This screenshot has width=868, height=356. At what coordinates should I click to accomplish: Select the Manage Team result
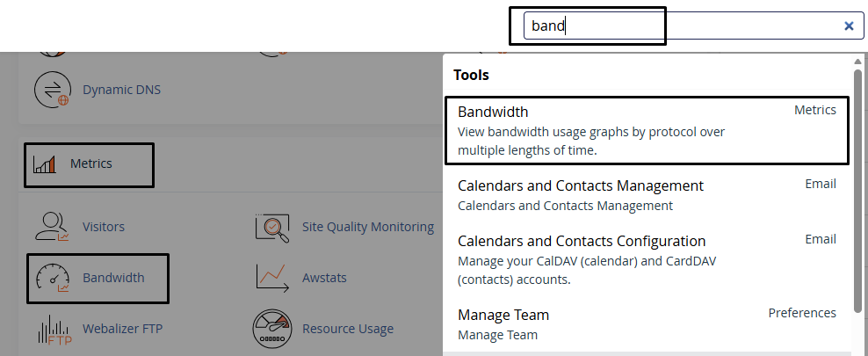click(x=647, y=324)
